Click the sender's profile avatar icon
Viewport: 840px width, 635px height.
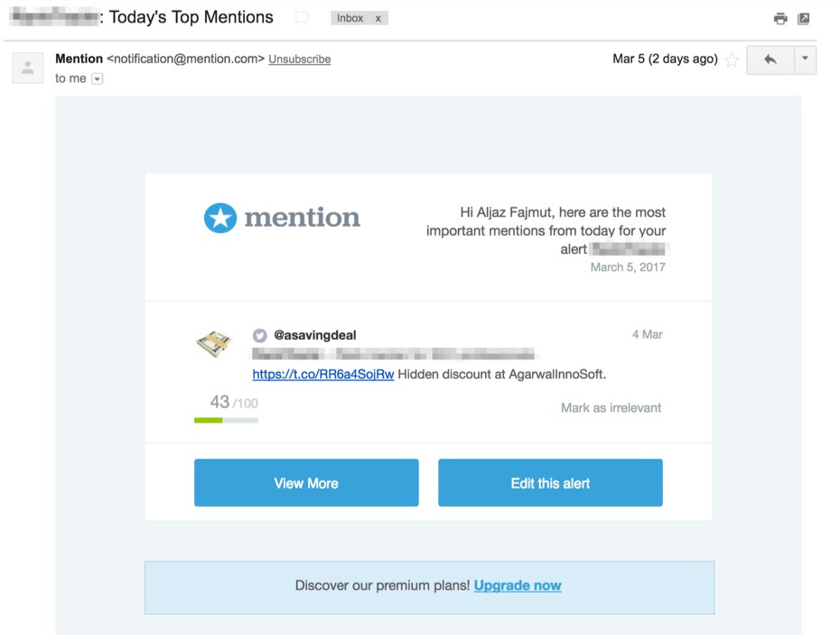(27, 66)
